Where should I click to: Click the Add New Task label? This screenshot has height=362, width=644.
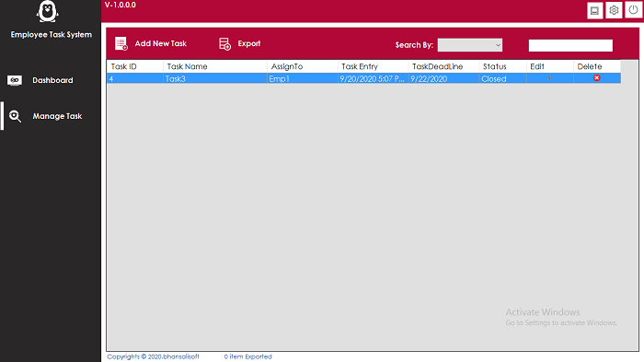click(161, 43)
